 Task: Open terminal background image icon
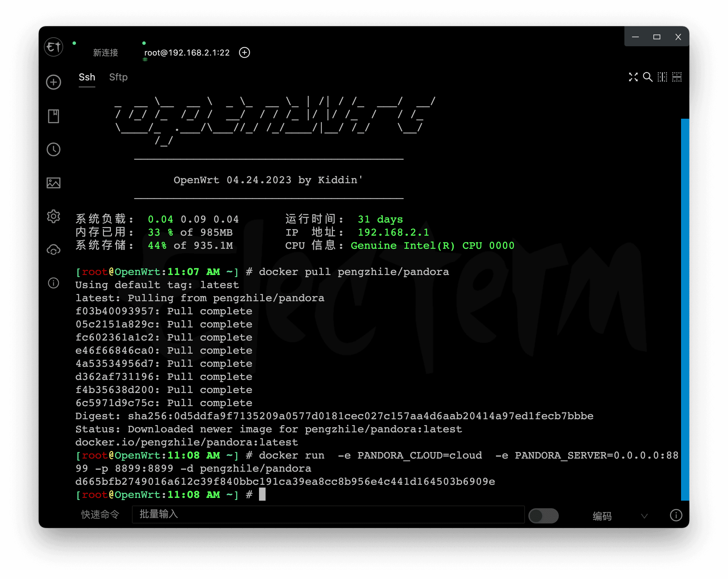(x=54, y=183)
